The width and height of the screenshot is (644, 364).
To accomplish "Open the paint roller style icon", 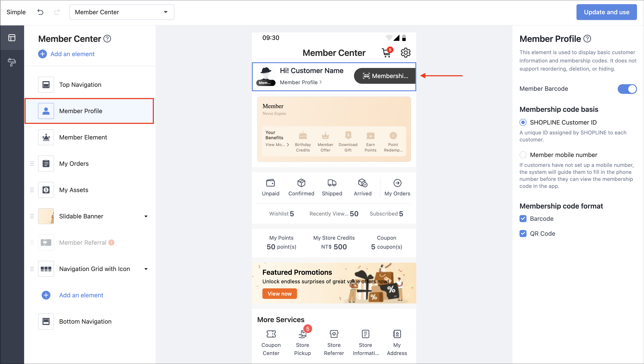I will point(12,62).
